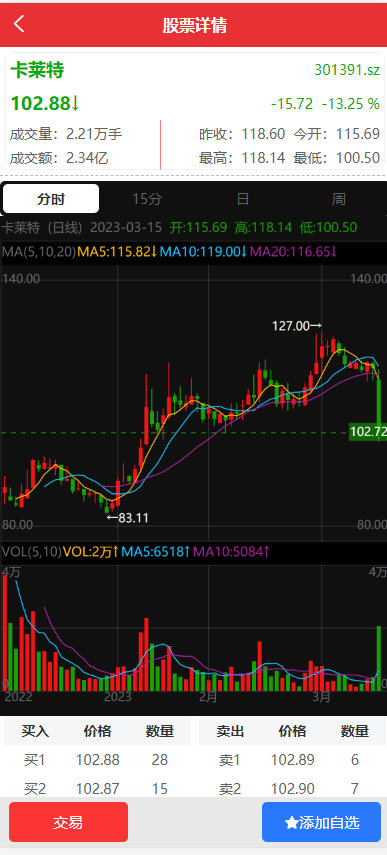The image size is (387, 855).
Task: Click the 2月 date axis label
Action: point(208,697)
